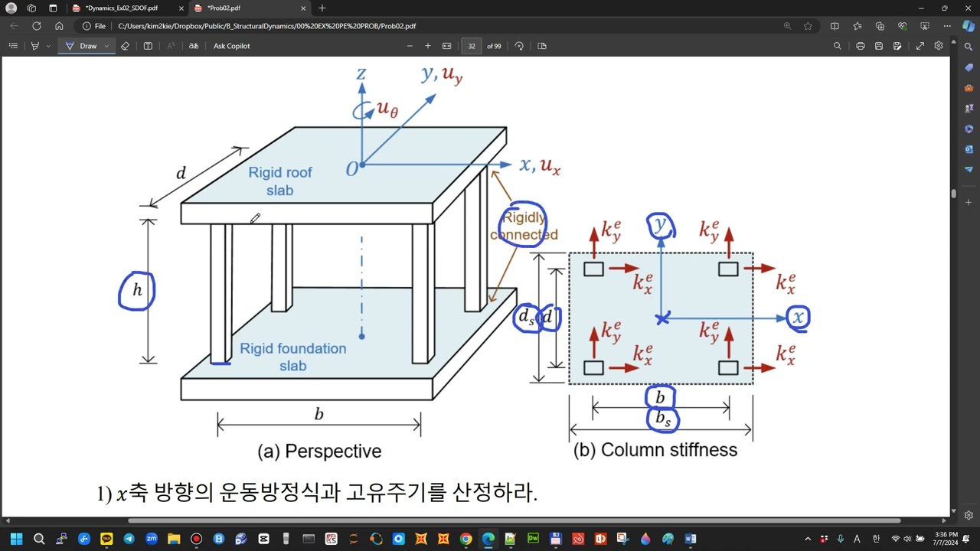The image size is (980, 551).
Task: Open Find in PDF search icon
Action: pos(838,46)
